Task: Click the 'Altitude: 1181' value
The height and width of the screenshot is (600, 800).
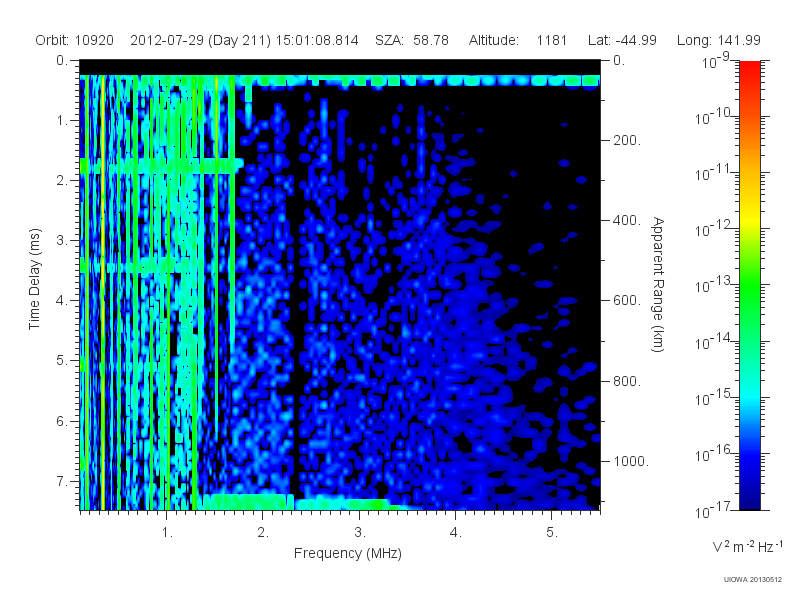Action: [518, 40]
